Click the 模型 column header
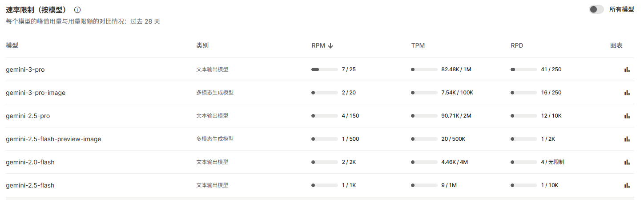Image resolution: width=644 pixels, height=200 pixels. point(12,45)
